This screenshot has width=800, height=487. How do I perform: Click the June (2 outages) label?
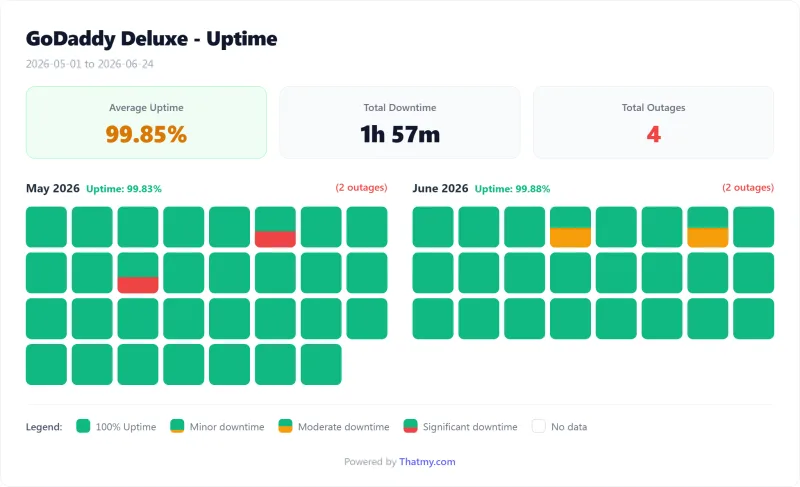pyautogui.click(x=748, y=188)
